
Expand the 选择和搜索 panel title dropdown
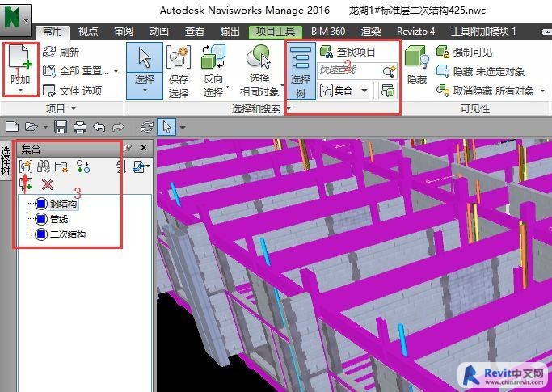click(289, 108)
